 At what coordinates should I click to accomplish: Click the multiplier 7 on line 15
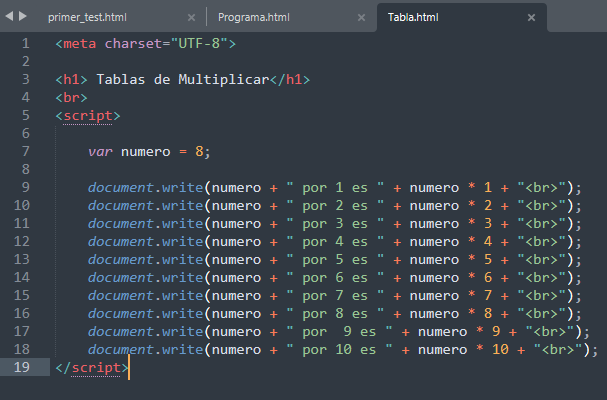tap(488, 295)
